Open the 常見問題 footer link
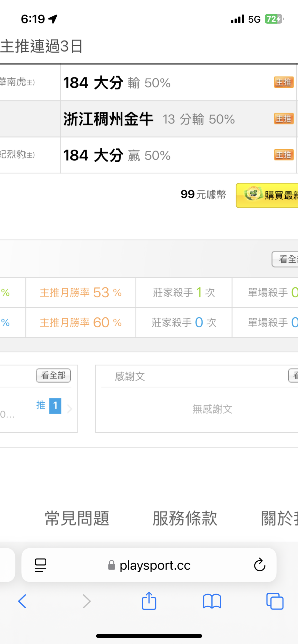 77,518
